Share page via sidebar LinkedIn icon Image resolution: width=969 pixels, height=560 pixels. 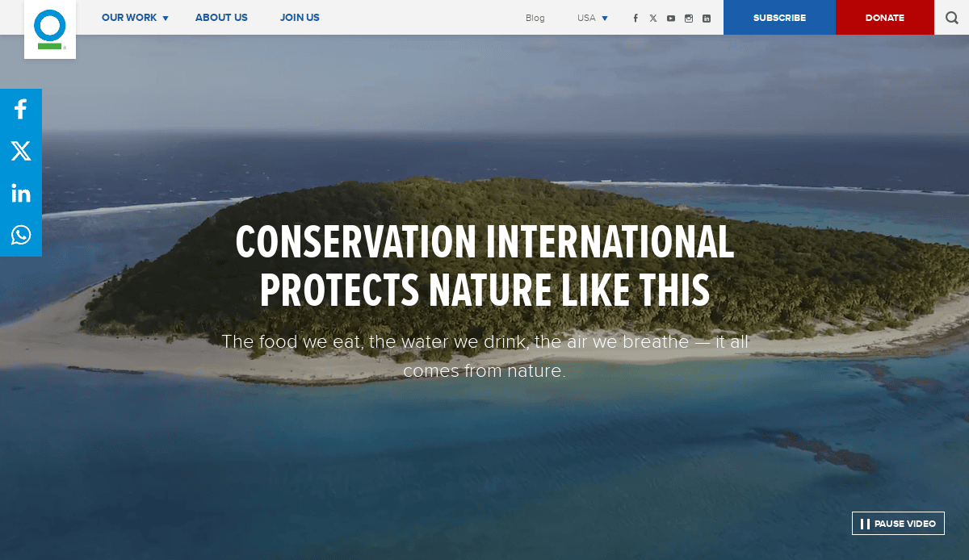click(21, 193)
